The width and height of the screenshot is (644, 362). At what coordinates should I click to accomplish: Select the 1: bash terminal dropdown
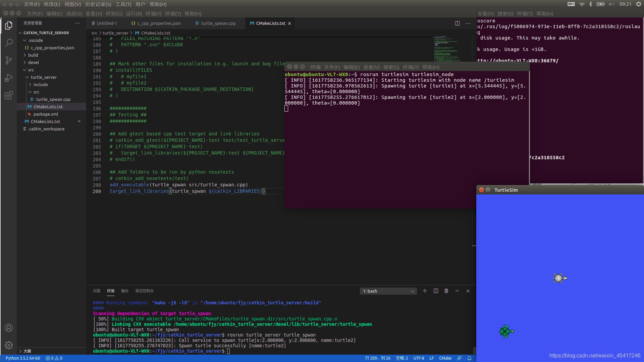[388, 291]
